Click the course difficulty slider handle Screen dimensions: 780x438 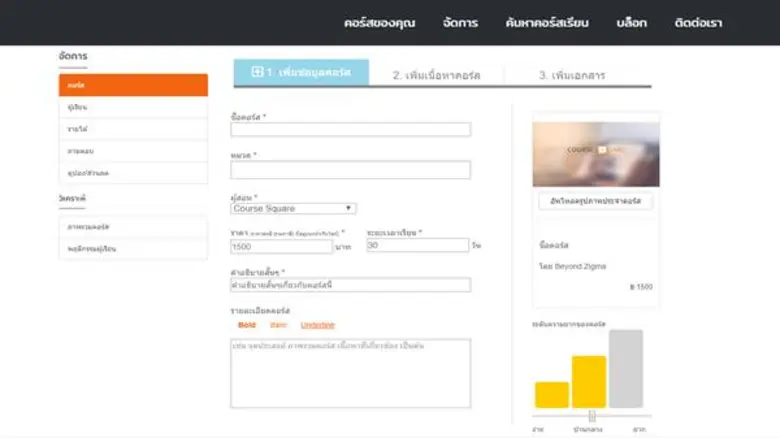(x=592, y=416)
